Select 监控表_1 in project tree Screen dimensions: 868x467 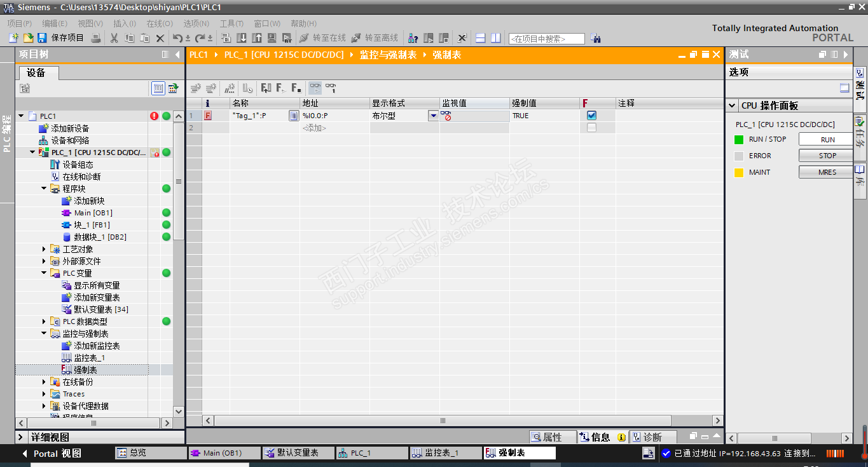pyautogui.click(x=89, y=358)
